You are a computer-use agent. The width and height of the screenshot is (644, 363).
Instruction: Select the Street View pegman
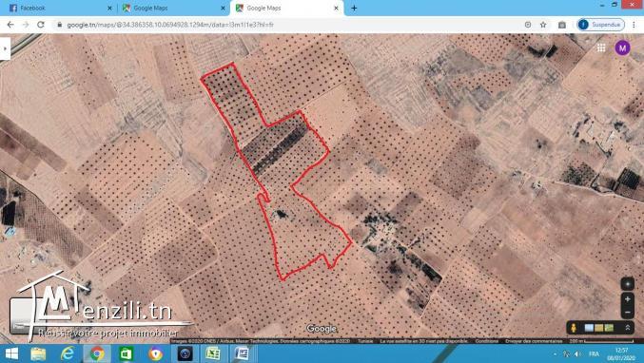point(574,328)
